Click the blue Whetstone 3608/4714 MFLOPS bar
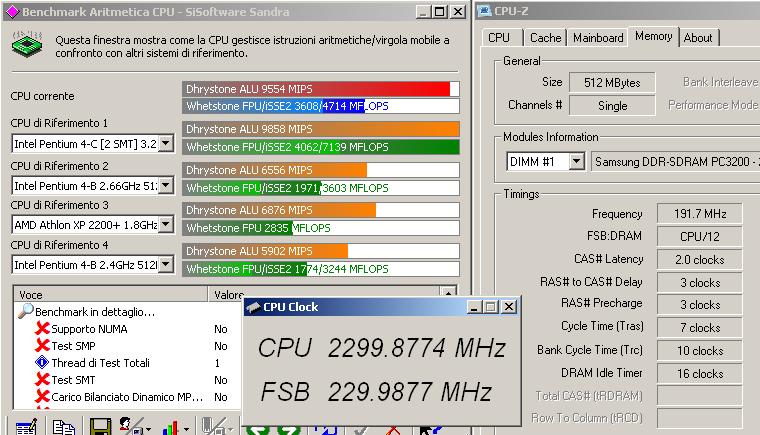 tap(320, 106)
